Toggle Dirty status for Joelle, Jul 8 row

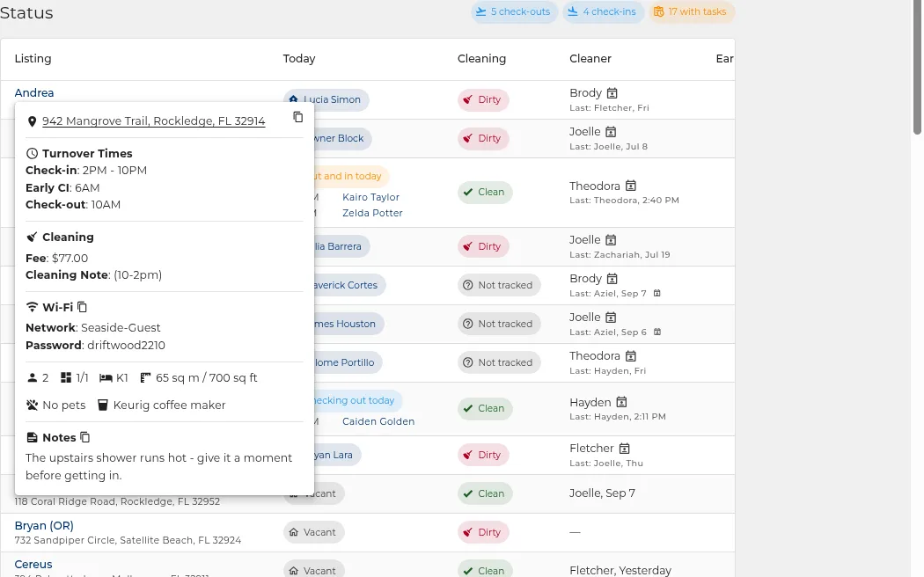pos(483,138)
